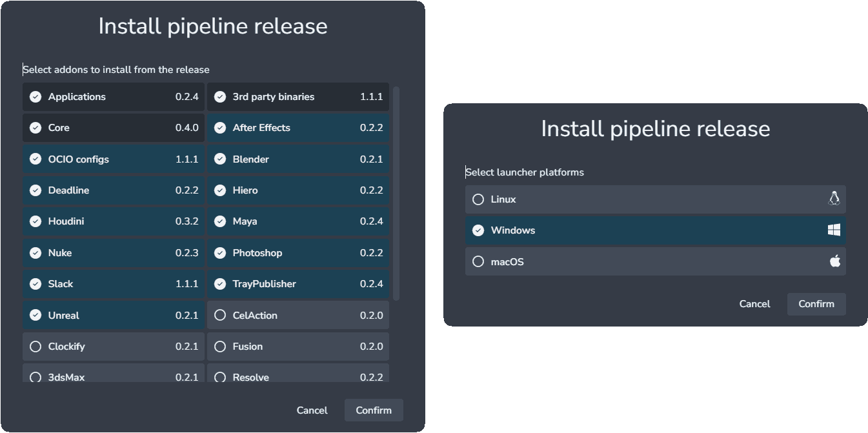Select the macOS platform option
The height and width of the screenshot is (433, 868).
tap(655, 262)
